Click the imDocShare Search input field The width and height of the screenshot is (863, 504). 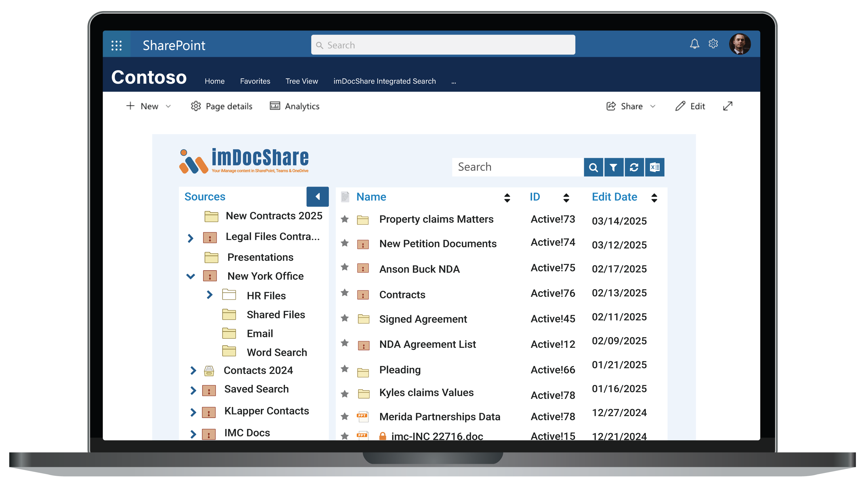tap(518, 167)
